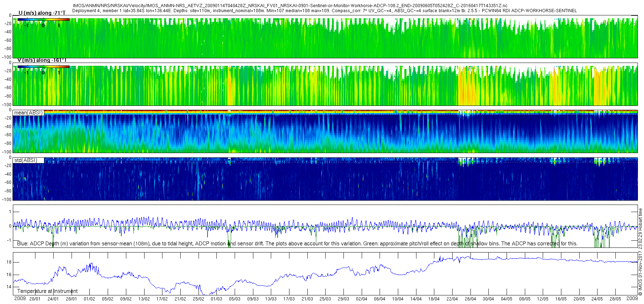644x304 pixels.
Task: Click the '13/02' date tick label
Action: pos(144,299)
